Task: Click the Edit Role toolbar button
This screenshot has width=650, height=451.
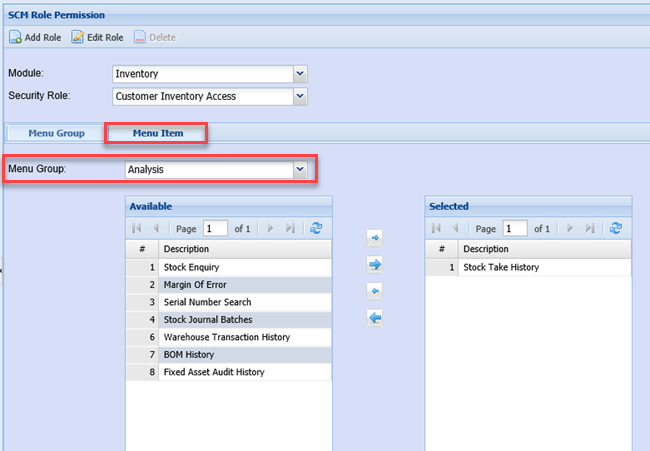Action: point(99,37)
